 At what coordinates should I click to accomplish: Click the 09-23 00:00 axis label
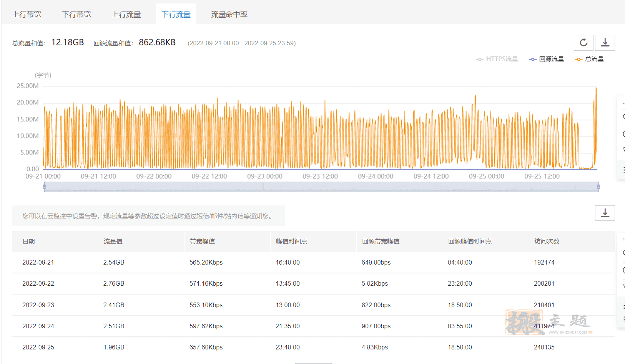tap(265, 176)
